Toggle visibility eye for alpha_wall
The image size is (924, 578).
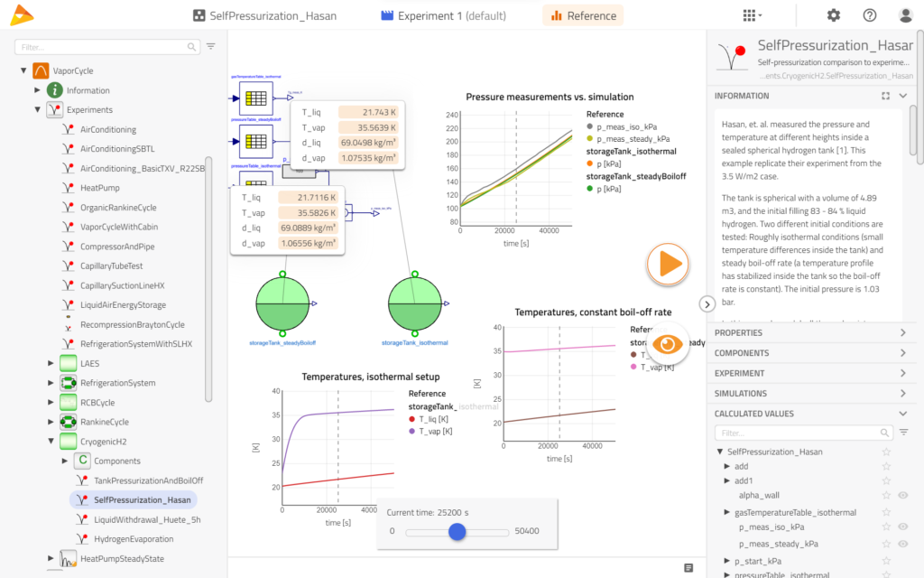tap(902, 495)
